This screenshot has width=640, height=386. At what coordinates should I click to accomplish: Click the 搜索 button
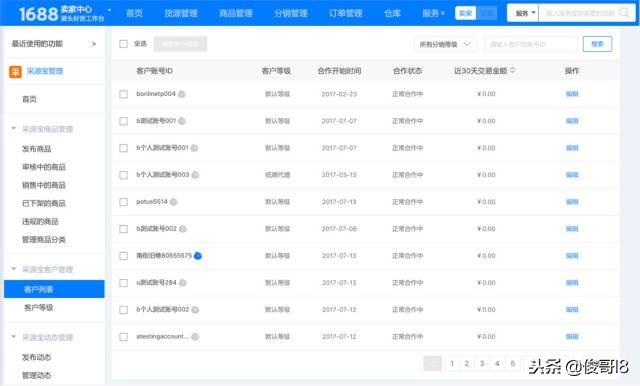(x=597, y=44)
